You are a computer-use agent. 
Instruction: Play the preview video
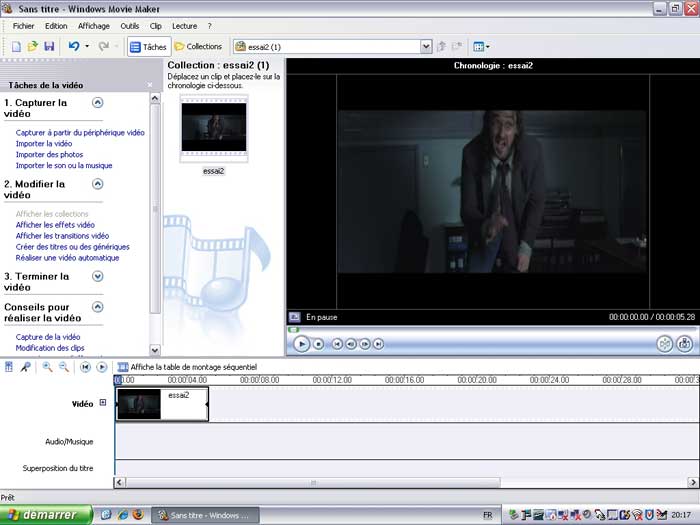tap(302, 344)
